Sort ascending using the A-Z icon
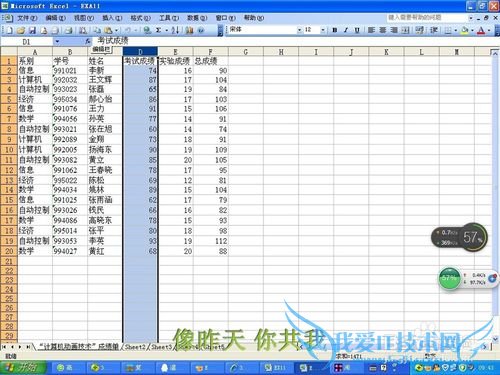The width and height of the screenshot is (500, 375). (175, 30)
